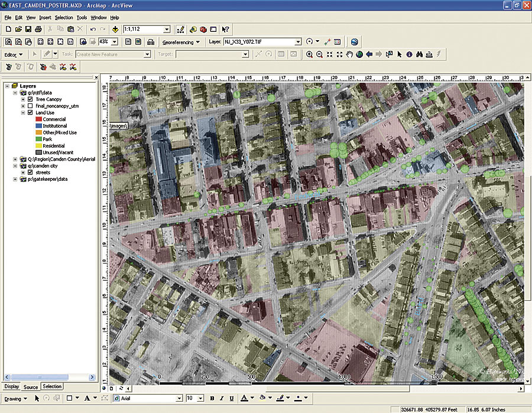Zoom to full extent globe icon
The image size is (532, 413).
[359, 54]
